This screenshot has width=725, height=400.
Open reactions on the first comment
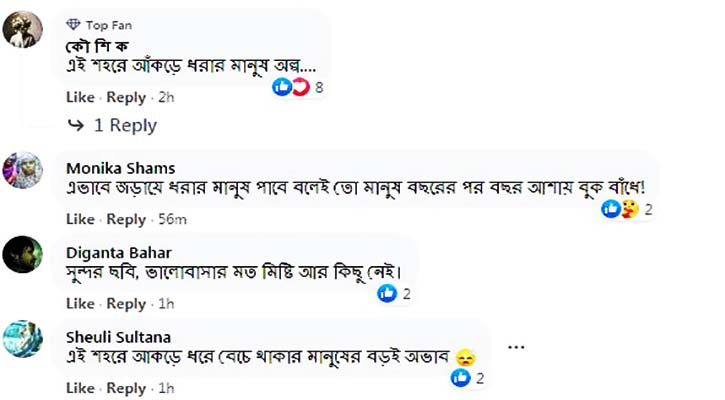tap(298, 88)
